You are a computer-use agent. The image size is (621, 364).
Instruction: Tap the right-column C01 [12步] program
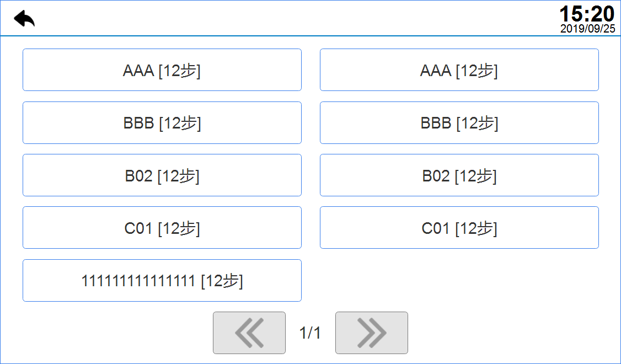click(459, 228)
